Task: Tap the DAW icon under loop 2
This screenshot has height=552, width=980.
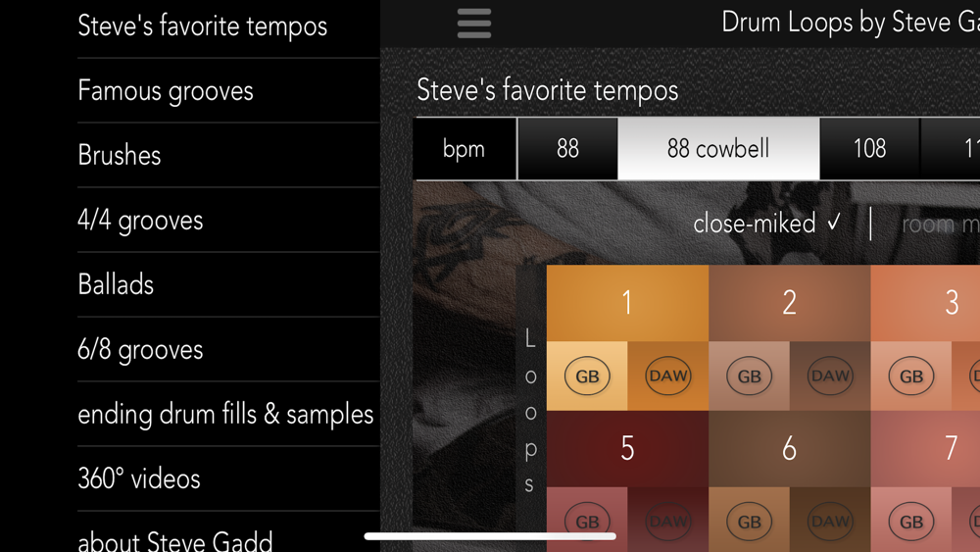Action: [830, 376]
